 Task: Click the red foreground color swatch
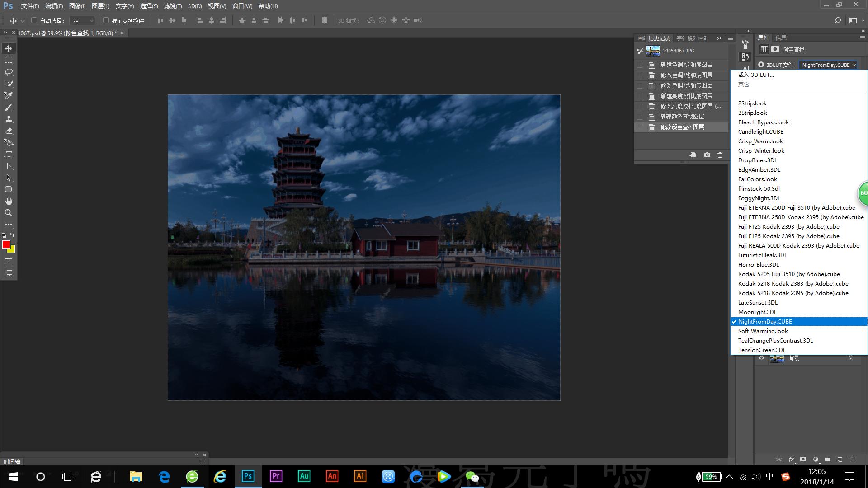pos(6,244)
